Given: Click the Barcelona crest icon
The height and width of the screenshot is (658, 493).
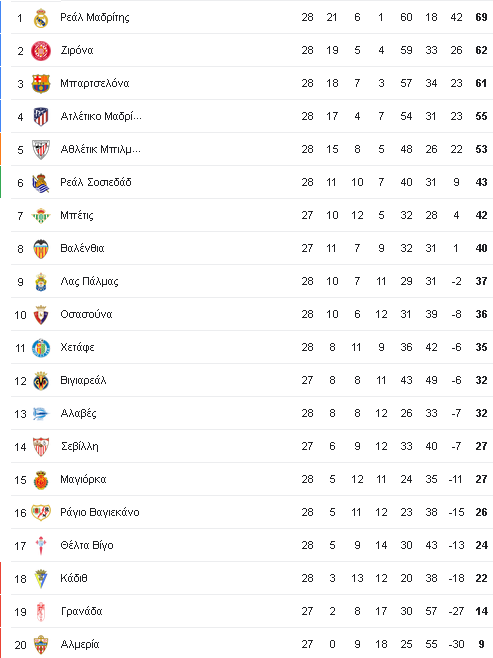Looking at the screenshot, I should (x=41, y=84).
